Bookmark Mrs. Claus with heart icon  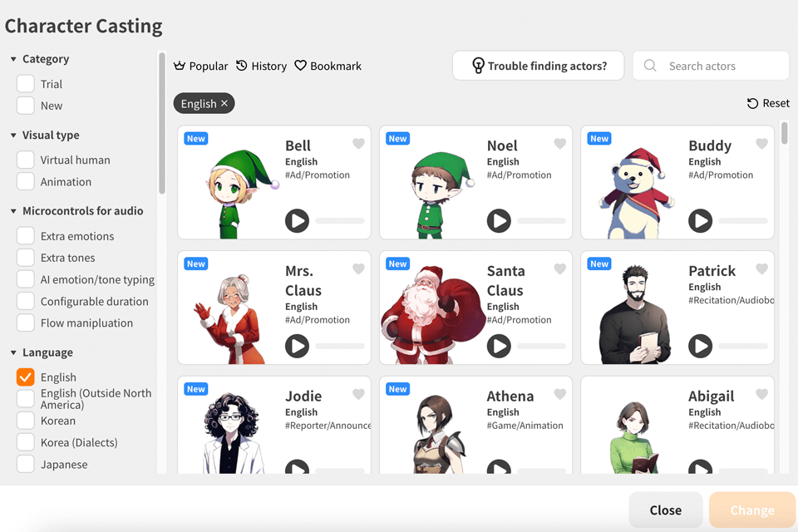coord(358,268)
